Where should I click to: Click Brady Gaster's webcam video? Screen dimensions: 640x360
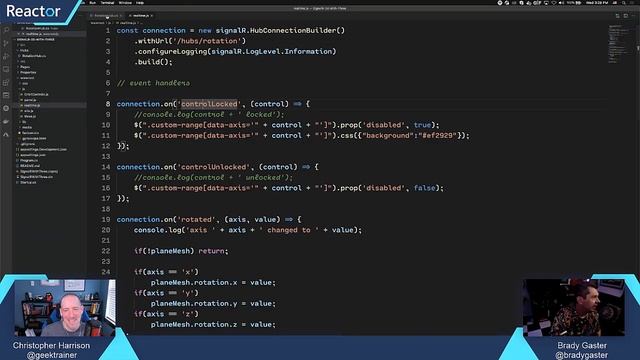(574, 307)
